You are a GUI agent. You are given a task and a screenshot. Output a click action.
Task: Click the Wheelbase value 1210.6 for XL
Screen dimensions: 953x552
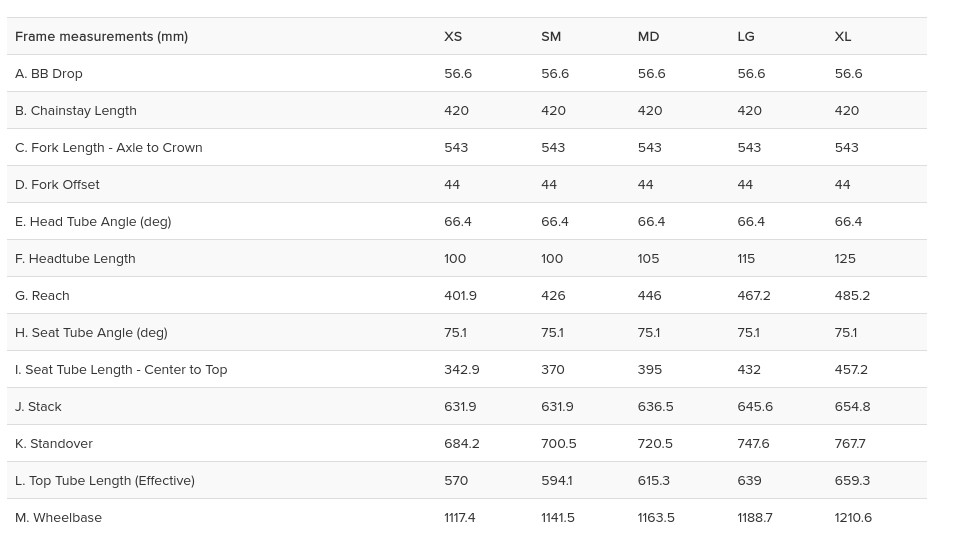point(853,518)
